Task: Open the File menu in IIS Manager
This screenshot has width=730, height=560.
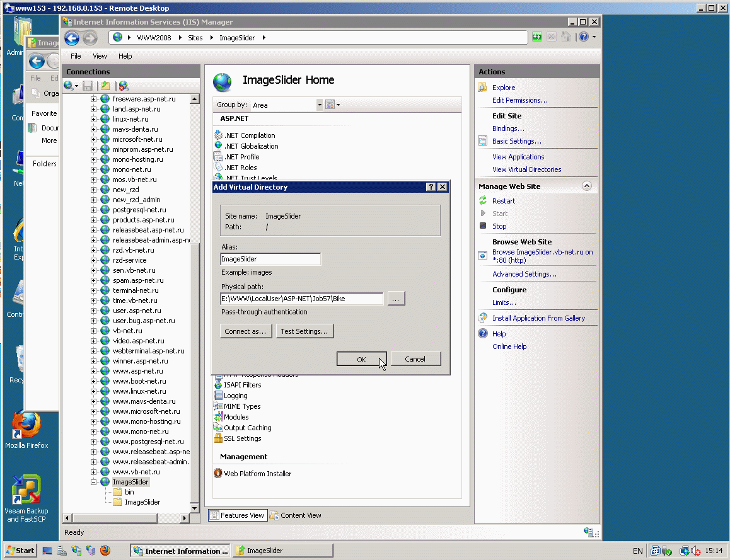Action: pos(76,56)
